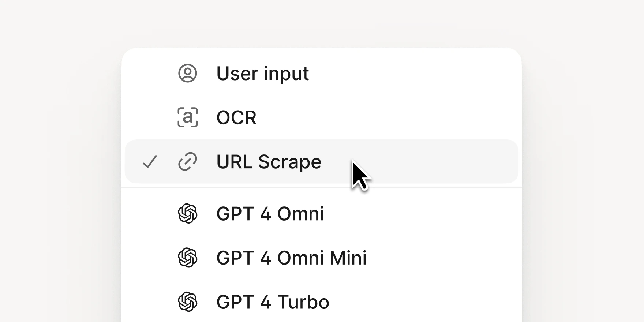Click the OpenAI icon beside GPT 4 Omni Mini
Viewport: 644px width, 322px height.
(x=187, y=258)
